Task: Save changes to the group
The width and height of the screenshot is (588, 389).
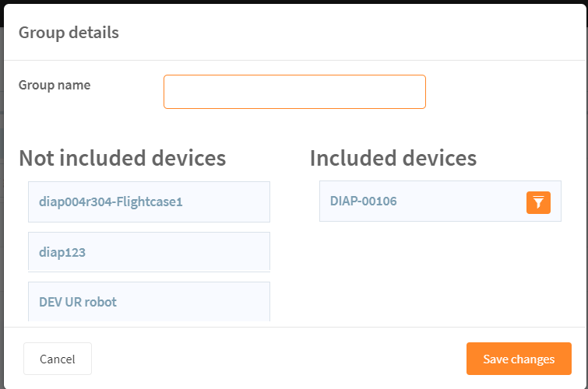Action: [519, 359]
